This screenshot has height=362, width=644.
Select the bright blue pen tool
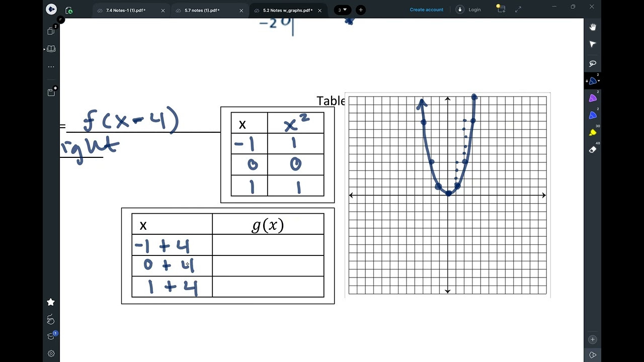click(x=593, y=116)
